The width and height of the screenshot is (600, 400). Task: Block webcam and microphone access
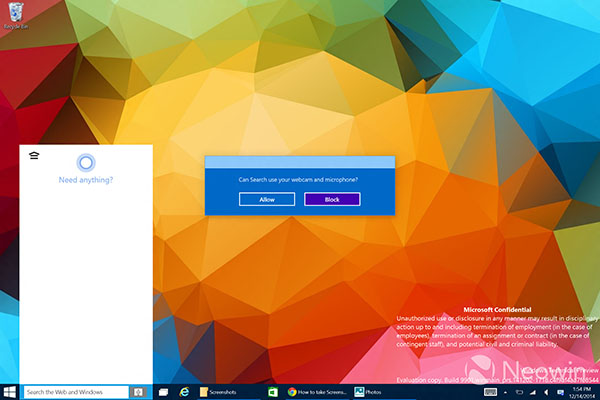pos(332,199)
